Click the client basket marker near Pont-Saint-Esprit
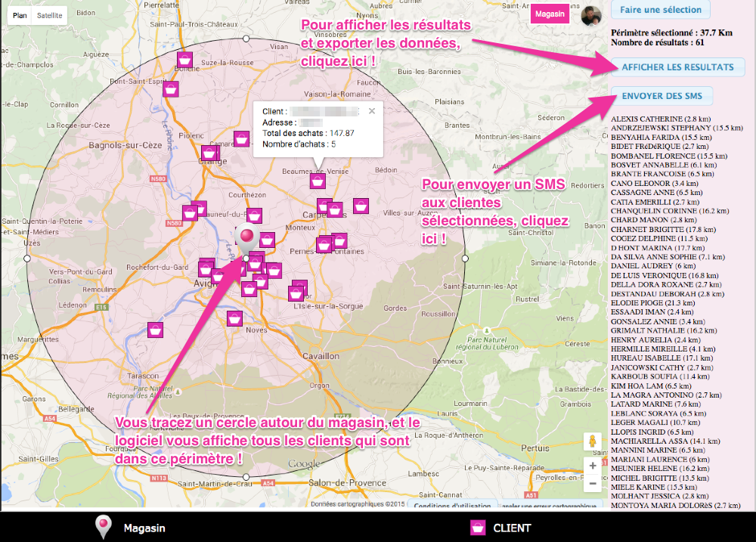This screenshot has height=542, width=756. pyautogui.click(x=171, y=89)
